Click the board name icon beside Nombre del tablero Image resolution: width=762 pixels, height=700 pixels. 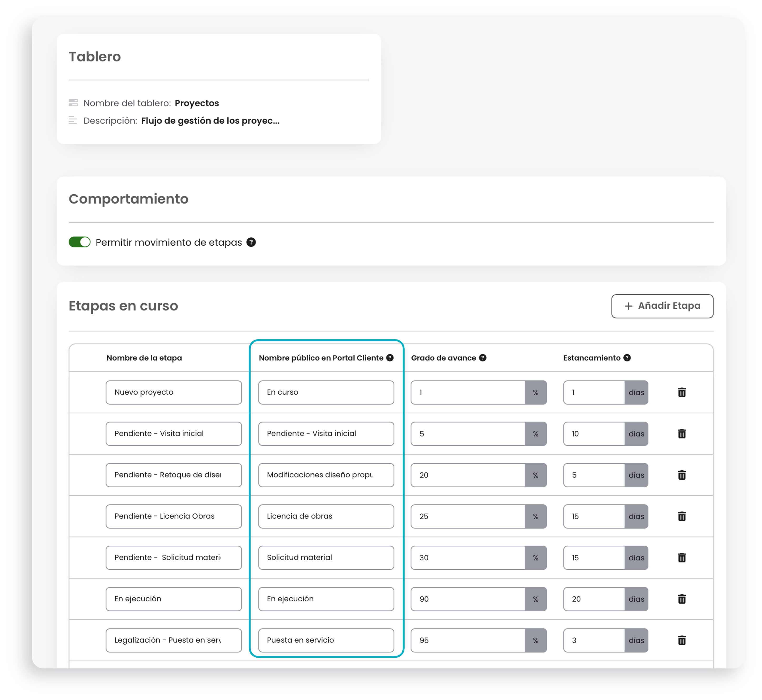[x=73, y=103]
